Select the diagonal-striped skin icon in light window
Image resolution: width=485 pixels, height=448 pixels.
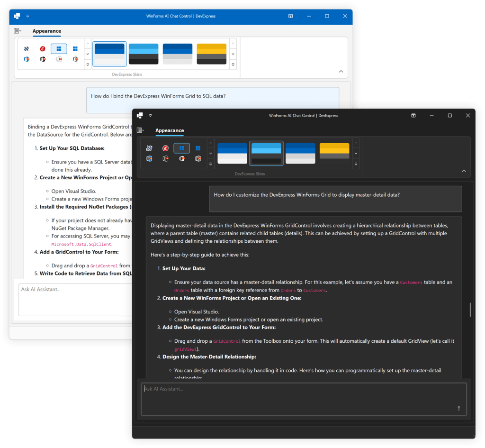27,49
